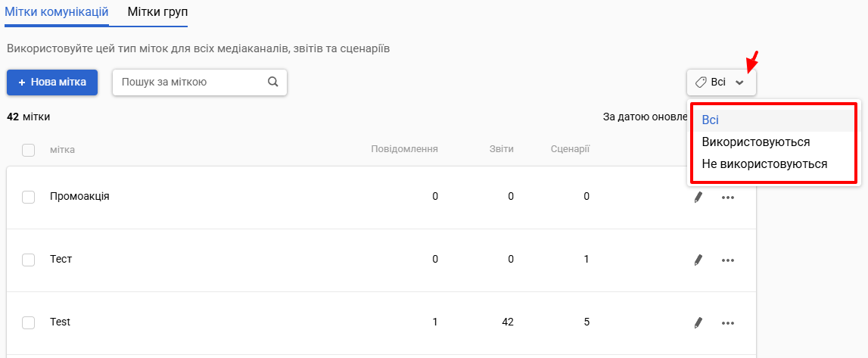Click the Нова мітка button

[x=52, y=82]
